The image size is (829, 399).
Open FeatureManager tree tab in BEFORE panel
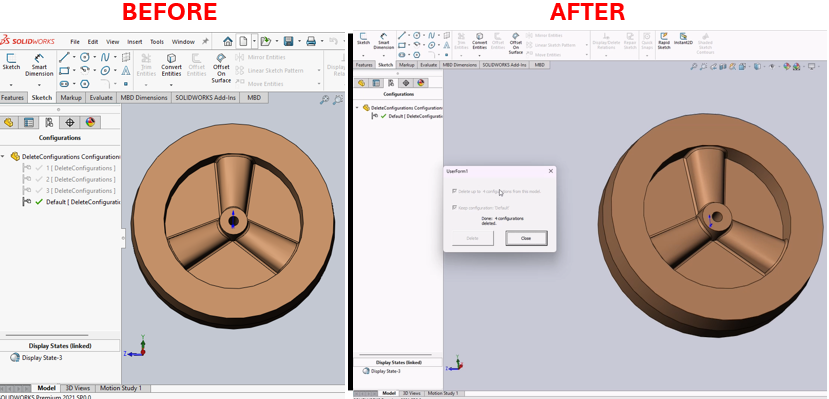(x=8, y=123)
